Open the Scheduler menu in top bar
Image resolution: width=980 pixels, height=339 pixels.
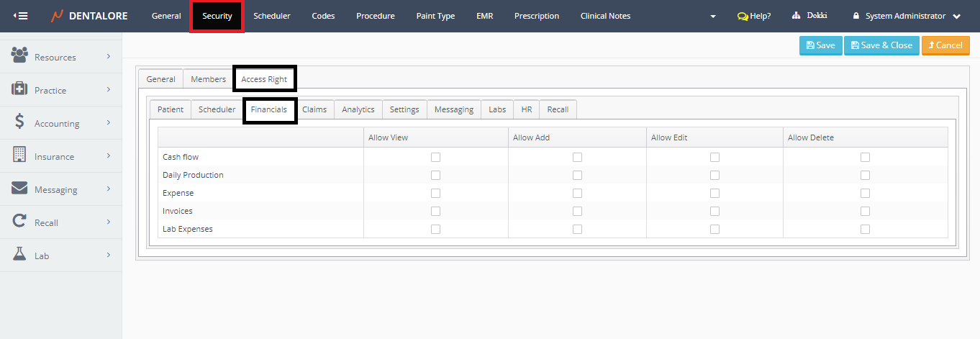[272, 16]
